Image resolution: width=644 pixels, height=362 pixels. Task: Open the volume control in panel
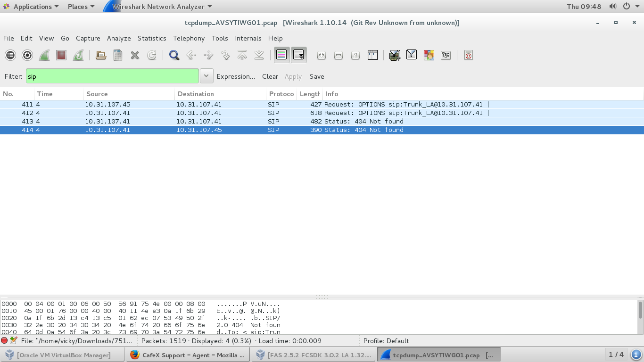(x=613, y=7)
